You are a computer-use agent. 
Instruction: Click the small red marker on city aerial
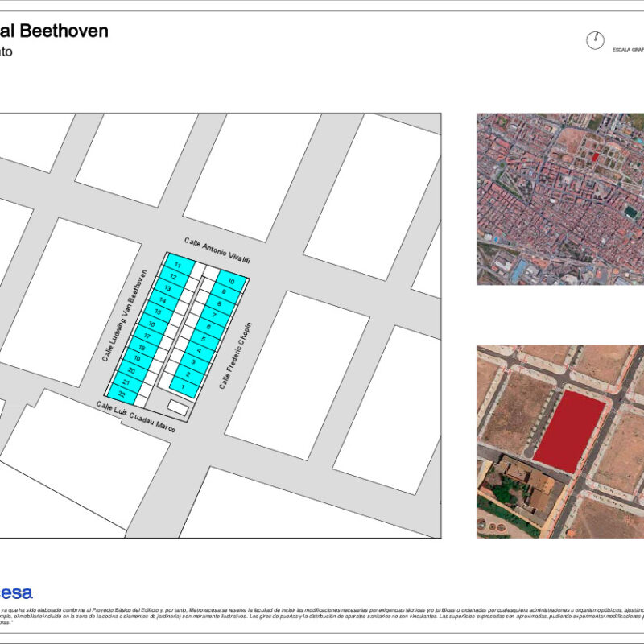(595, 157)
